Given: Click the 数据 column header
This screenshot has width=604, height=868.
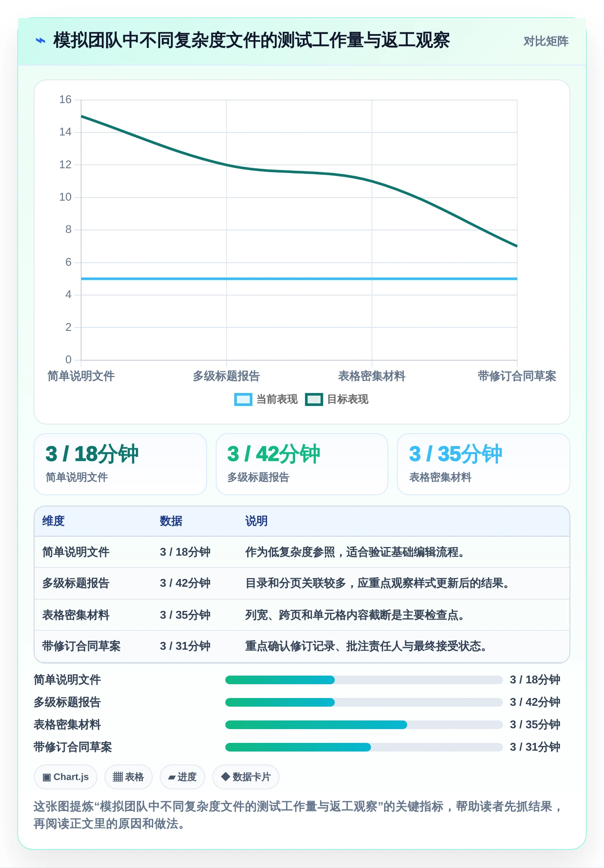Looking at the screenshot, I should (171, 521).
